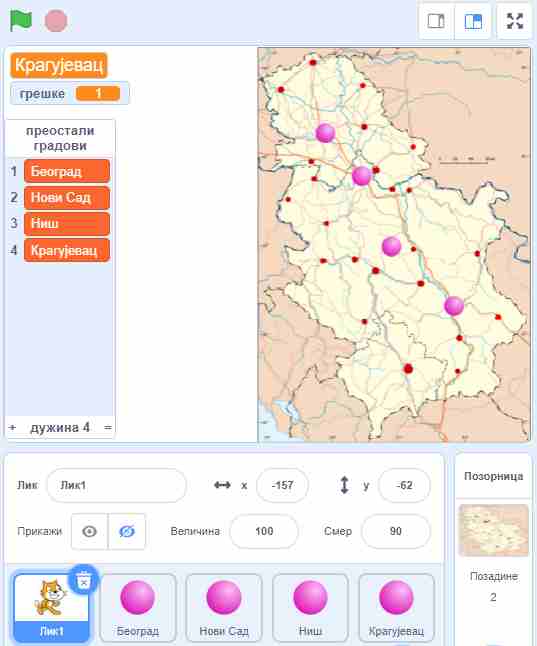The width and height of the screenshot is (537, 646).
Task: Edit the x coordinate field
Action: (x=282, y=485)
